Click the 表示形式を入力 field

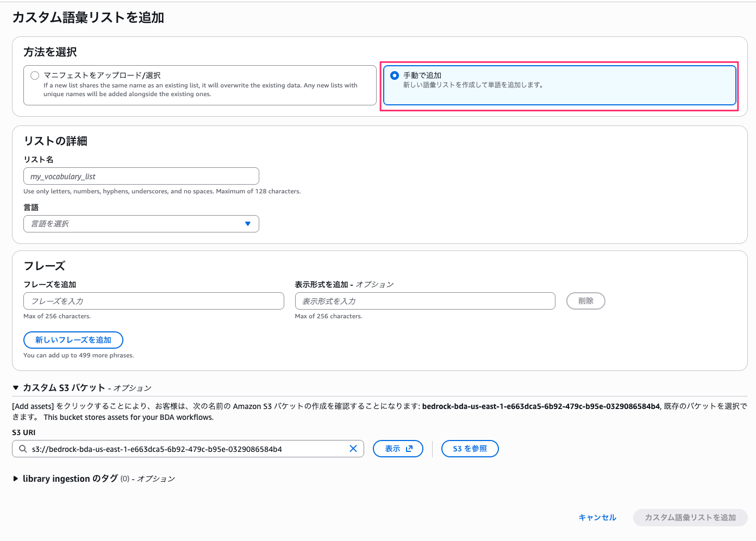425,301
